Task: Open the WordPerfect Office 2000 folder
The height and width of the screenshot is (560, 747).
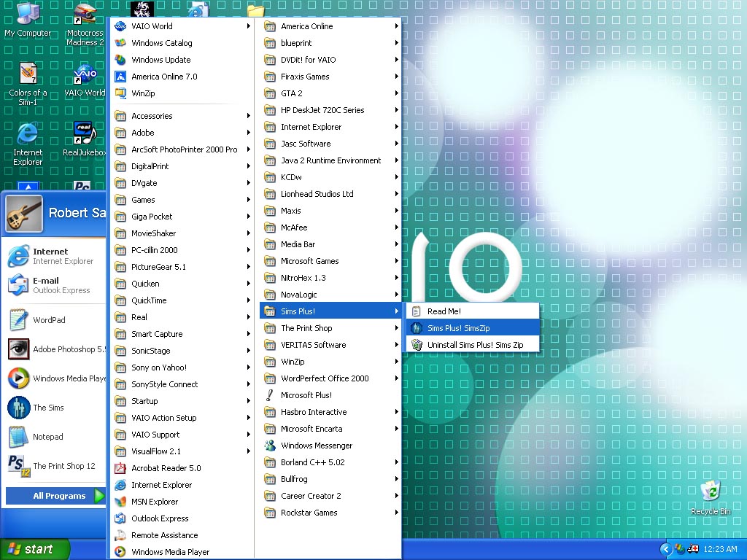Action: coord(330,378)
